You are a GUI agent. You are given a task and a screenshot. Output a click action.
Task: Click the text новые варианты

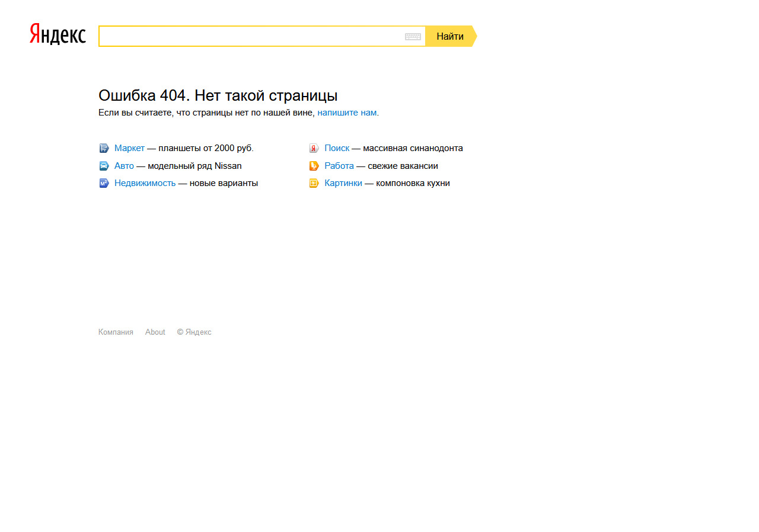(224, 183)
